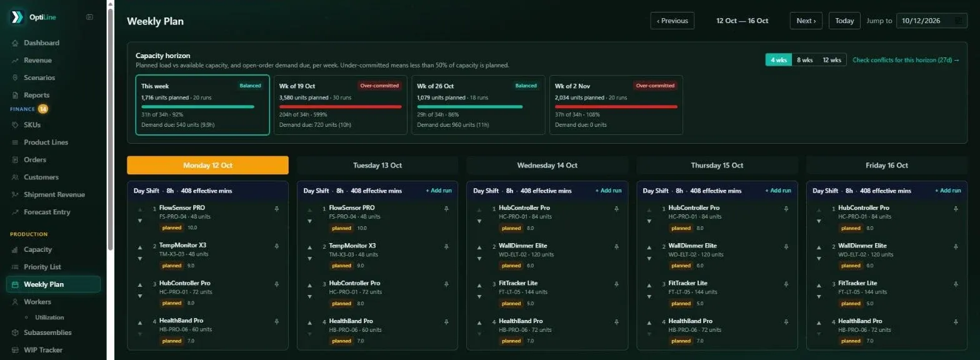Click the Forecast Entry sidebar icon

tap(15, 212)
